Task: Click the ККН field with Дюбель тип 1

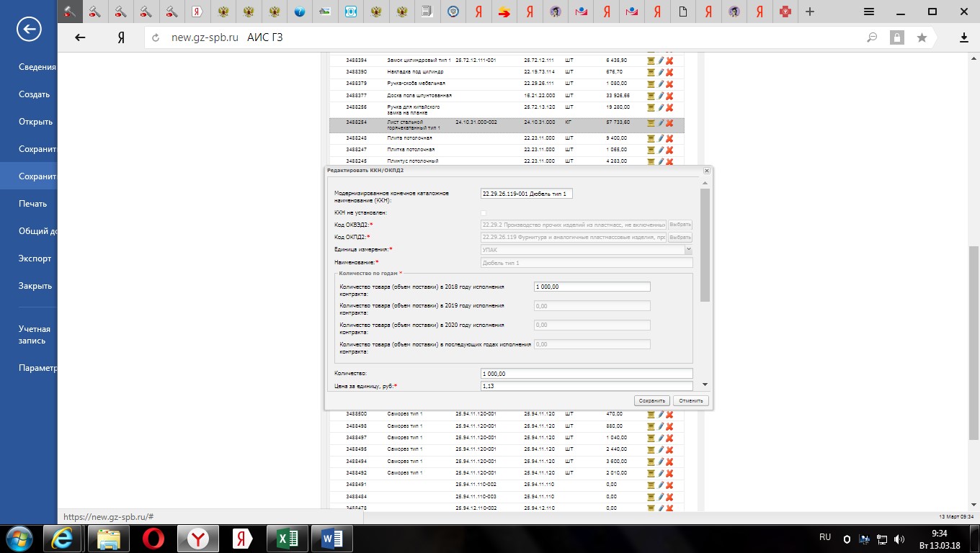Action: coord(526,194)
